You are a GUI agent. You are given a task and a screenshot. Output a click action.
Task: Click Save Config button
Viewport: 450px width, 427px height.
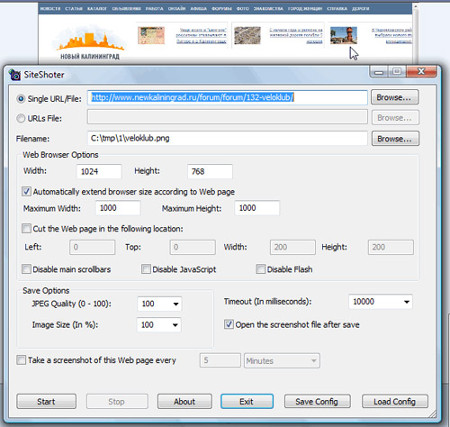click(317, 401)
